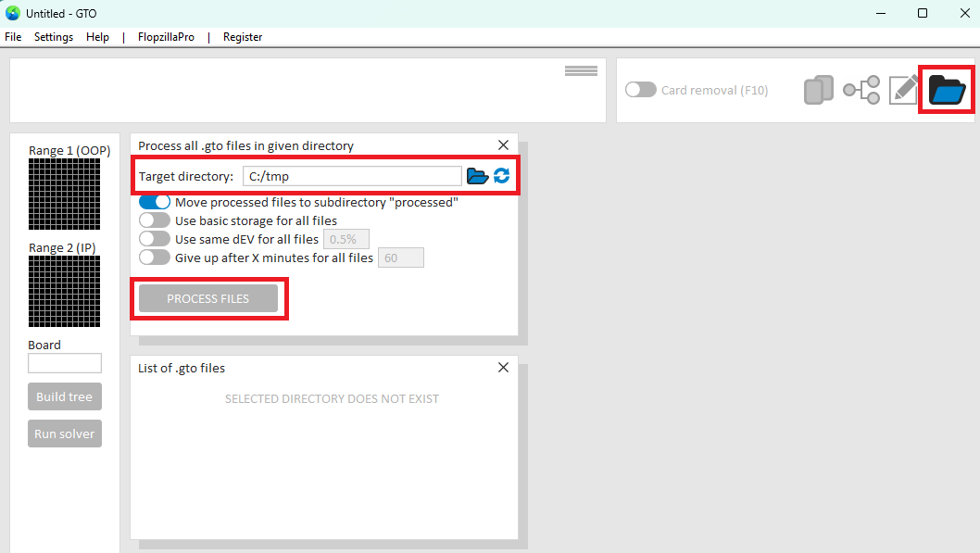Open the batch processing folder icon in top toolbar

[947, 90]
